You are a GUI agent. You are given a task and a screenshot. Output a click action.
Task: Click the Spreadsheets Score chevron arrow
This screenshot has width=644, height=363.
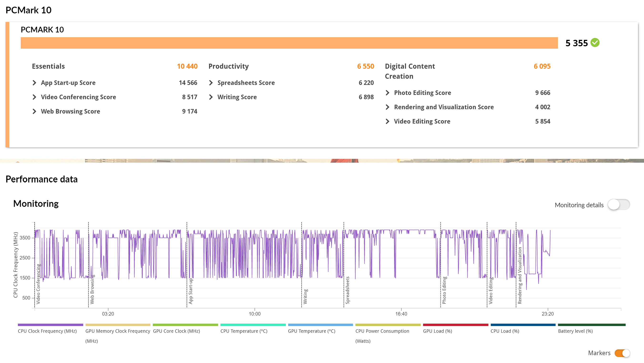click(211, 83)
